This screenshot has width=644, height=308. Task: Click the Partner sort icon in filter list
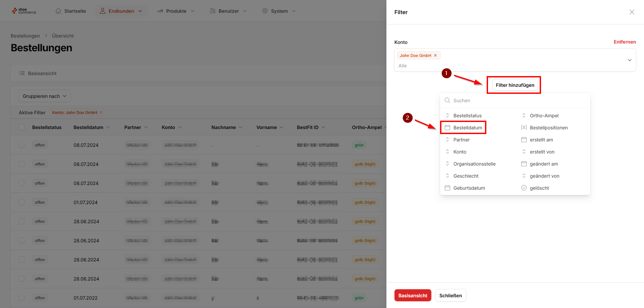(x=447, y=139)
